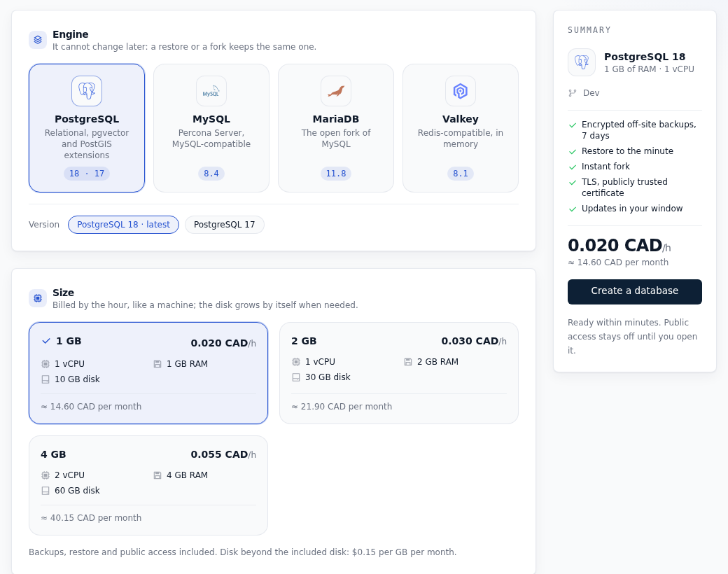This screenshot has width=728, height=574.
Task: Click the Dev label in Summary
Action: coord(591,93)
